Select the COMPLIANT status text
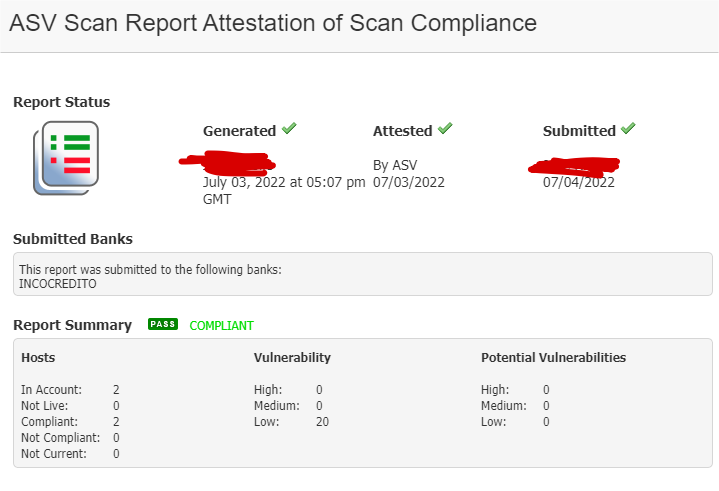The image size is (719, 491). click(221, 326)
